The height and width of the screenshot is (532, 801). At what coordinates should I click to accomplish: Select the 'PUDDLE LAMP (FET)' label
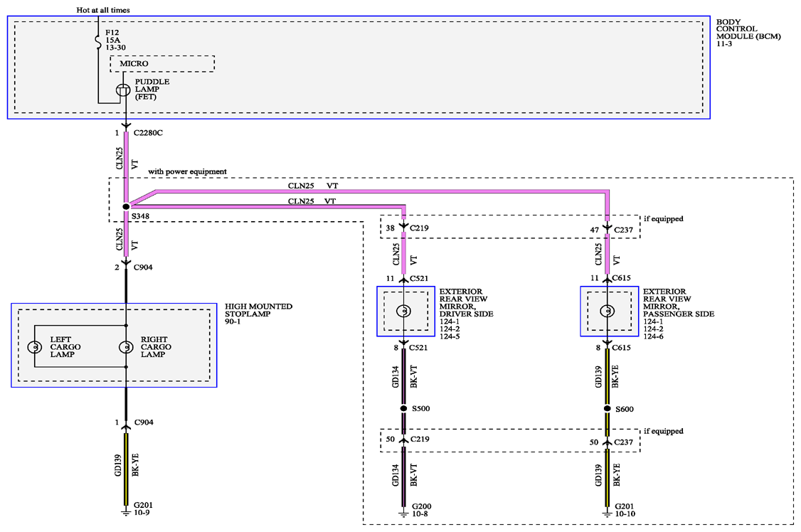[152, 90]
